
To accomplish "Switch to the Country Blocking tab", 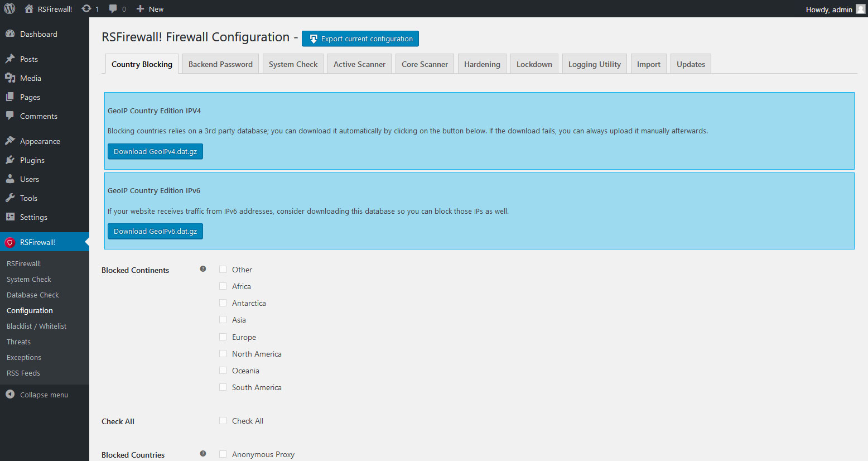I will pos(142,64).
